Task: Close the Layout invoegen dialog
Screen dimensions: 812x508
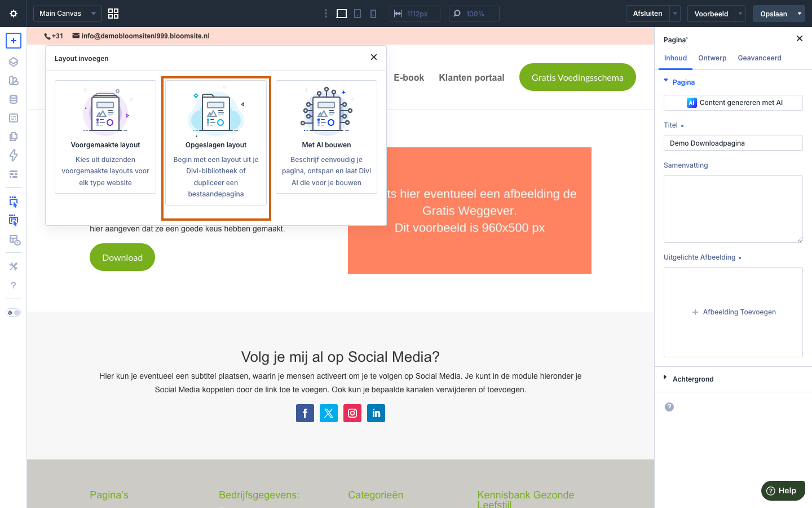Action: click(374, 57)
